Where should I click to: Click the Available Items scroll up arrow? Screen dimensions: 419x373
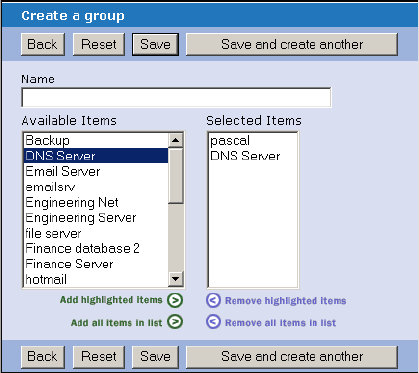point(176,140)
